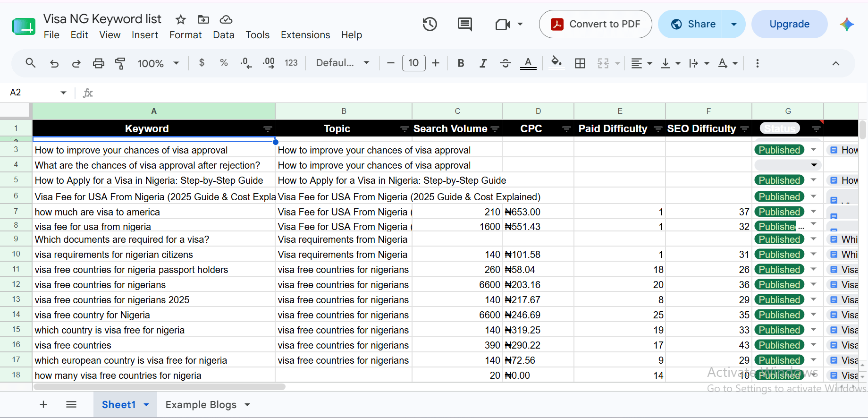Open the text wrapping dropdown
Screen dimensions: 868x418
[x=699, y=63]
